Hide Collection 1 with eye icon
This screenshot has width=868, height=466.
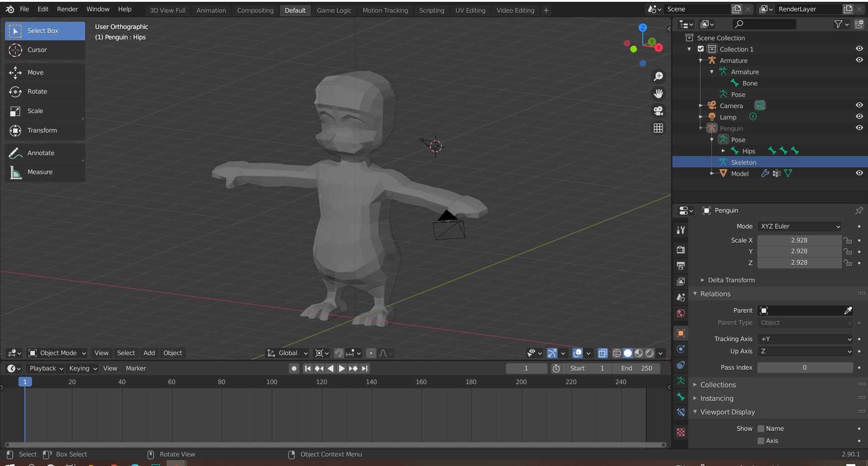point(859,49)
